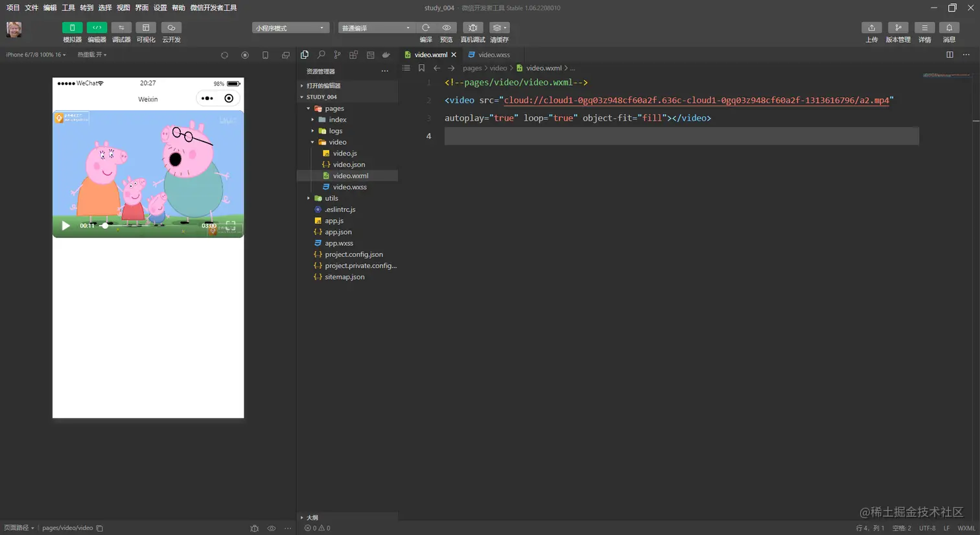Image resolution: width=980 pixels, height=535 pixels.
Task: Open app.wxss file
Action: (x=347, y=243)
